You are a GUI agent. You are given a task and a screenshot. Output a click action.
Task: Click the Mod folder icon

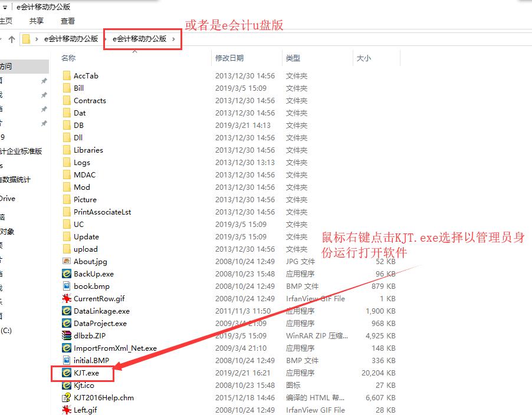(67, 187)
